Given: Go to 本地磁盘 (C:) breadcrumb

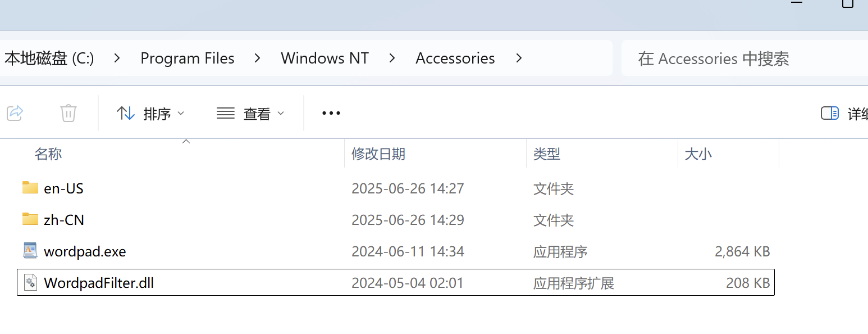Looking at the screenshot, I should [x=49, y=58].
